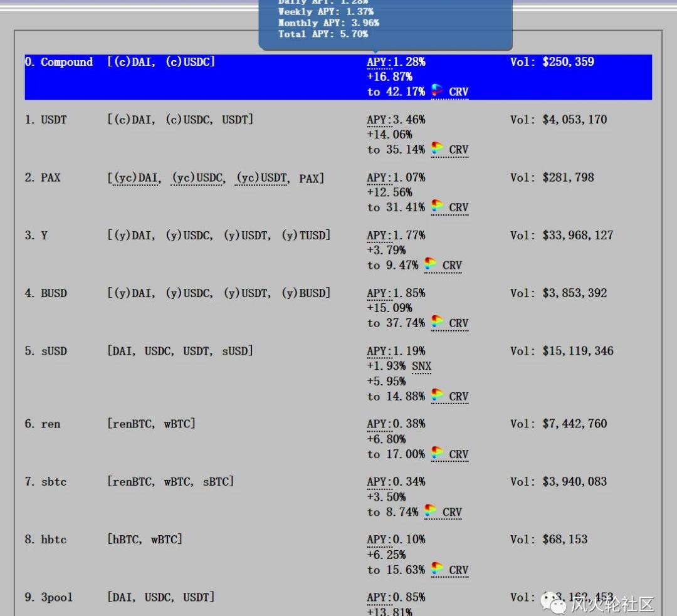This screenshot has height=616, width=677.
Task: Click the CRV rainbow icon in the sUSD row
Action: click(437, 395)
